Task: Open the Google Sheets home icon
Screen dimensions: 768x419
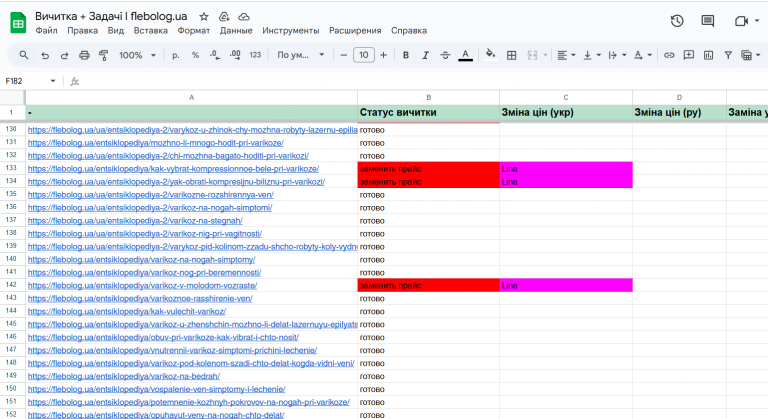Action: pos(18,23)
